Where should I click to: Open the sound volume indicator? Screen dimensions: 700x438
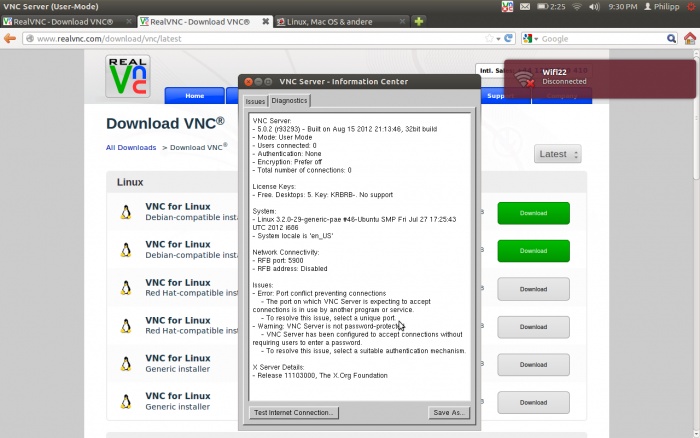594,6
